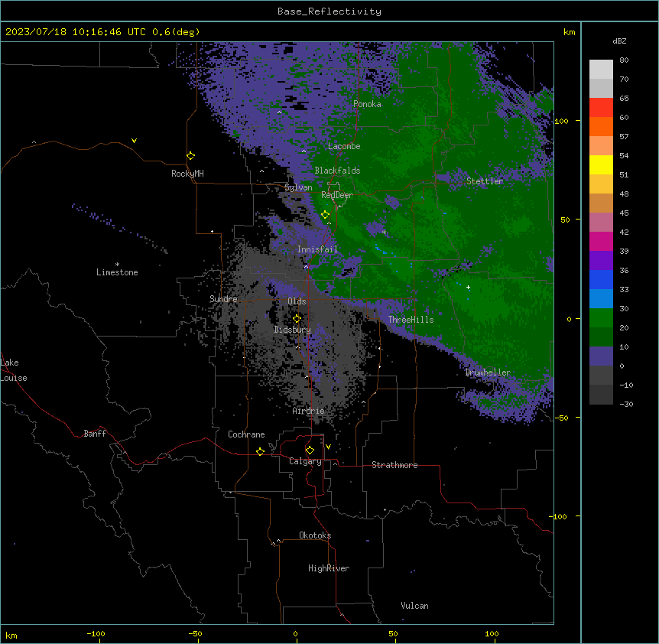Select the Airdrie label
Viewport: 659px width, 644px height.
309,411
